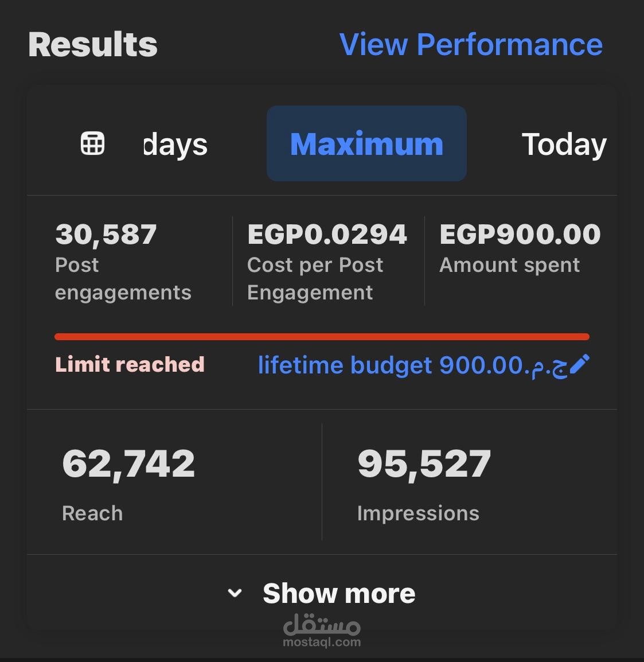Viewport: 644px width, 662px height.
Task: Select the Maximum time range tab
Action: [x=366, y=143]
